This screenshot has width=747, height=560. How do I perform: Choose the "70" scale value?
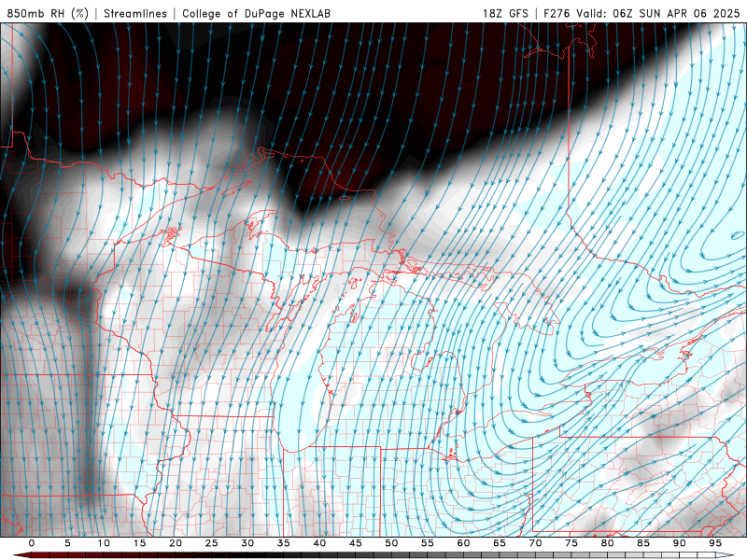point(535,543)
